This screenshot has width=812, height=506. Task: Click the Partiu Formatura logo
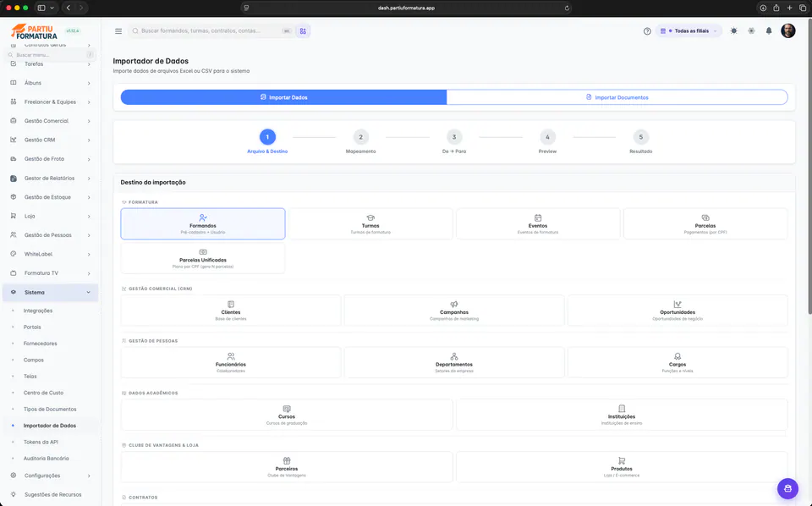pyautogui.click(x=34, y=31)
